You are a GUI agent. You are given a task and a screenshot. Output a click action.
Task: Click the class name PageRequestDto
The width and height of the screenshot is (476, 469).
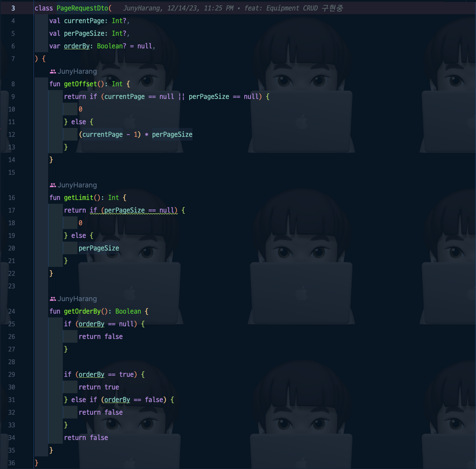82,8
